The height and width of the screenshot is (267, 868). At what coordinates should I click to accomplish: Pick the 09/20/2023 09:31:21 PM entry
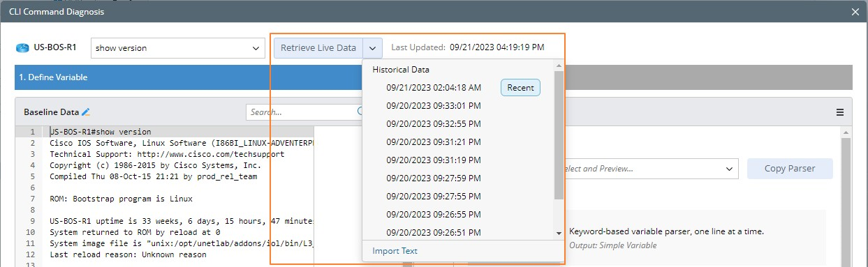pos(434,142)
